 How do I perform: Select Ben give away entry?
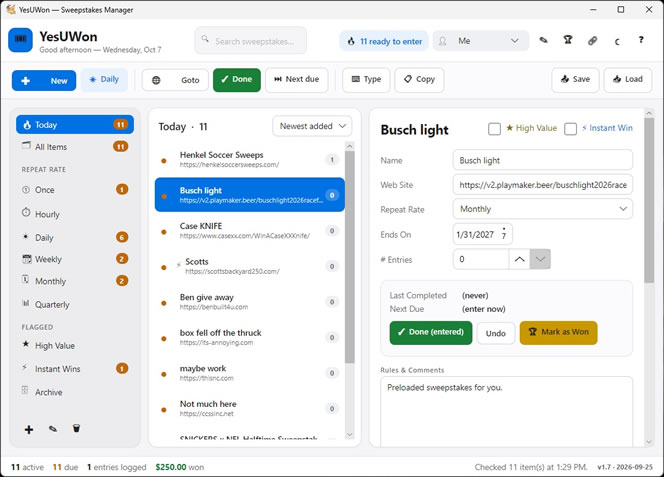pos(249,302)
